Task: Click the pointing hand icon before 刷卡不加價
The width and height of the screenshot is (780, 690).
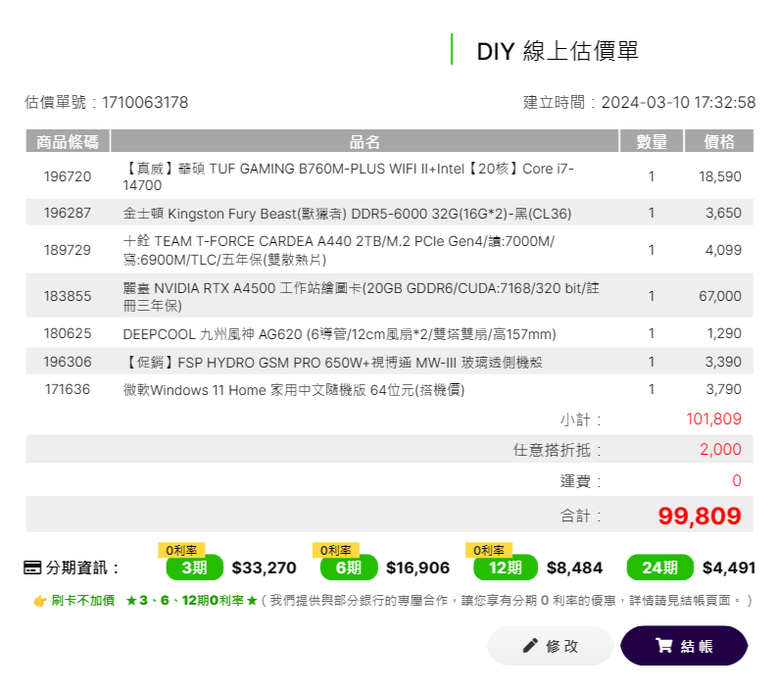Action: (x=40, y=601)
